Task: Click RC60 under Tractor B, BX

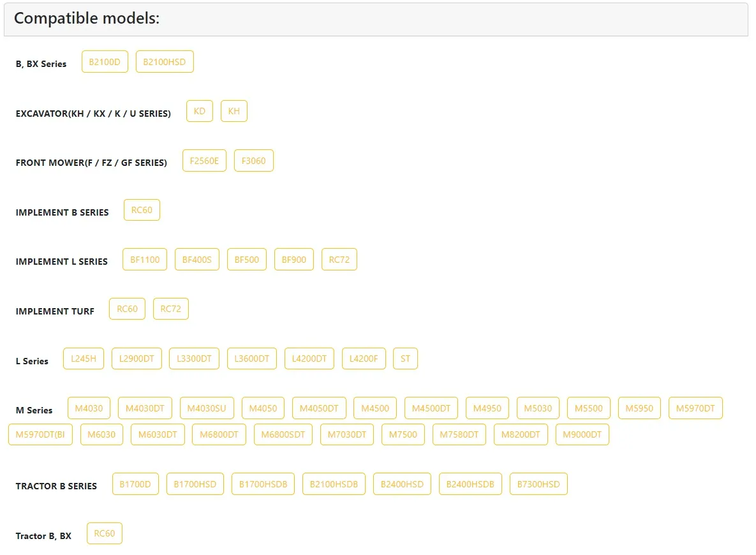Action: coord(105,533)
